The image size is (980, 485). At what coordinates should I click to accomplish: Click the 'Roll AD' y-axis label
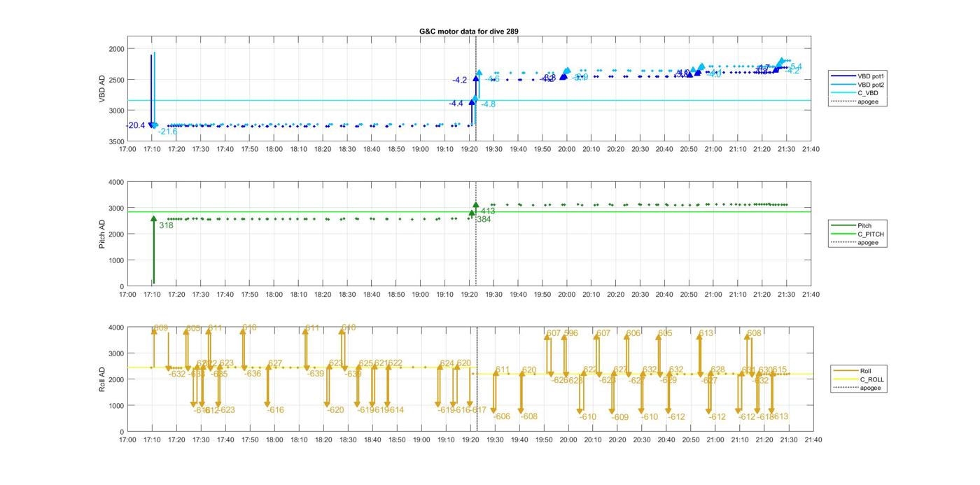[x=101, y=379]
